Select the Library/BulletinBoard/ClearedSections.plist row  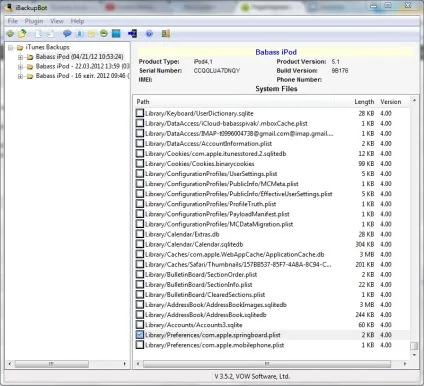pos(272,294)
